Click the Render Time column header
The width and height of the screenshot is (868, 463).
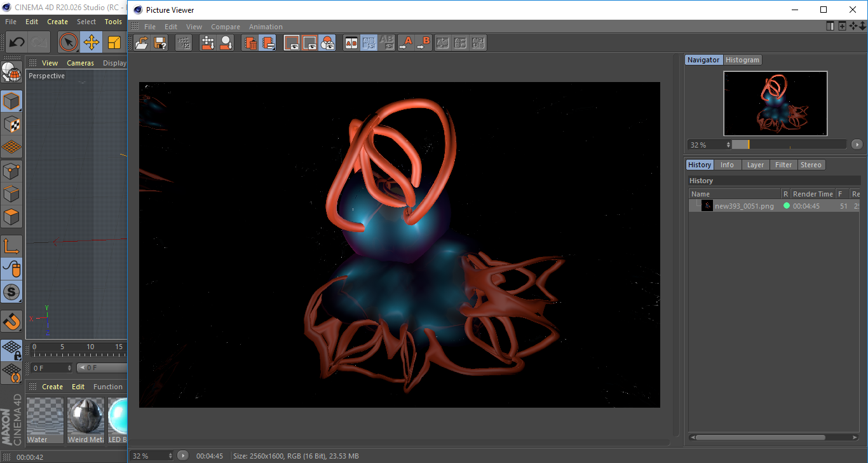pyautogui.click(x=813, y=194)
